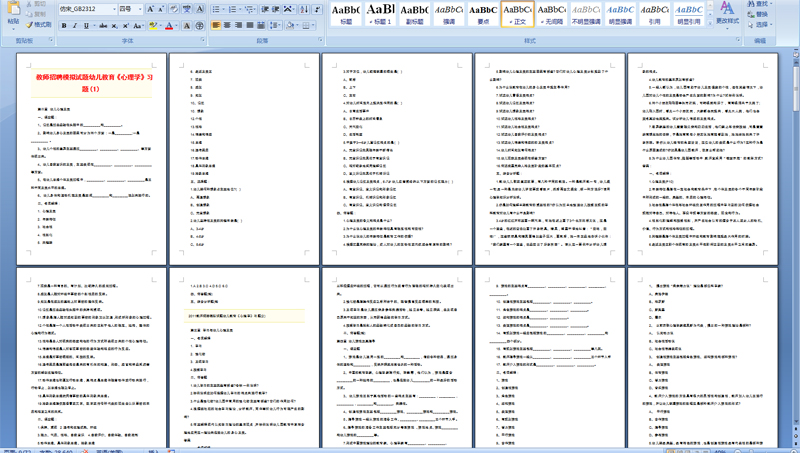
Task: Click the Cut (剪切) button
Action: 36,4
